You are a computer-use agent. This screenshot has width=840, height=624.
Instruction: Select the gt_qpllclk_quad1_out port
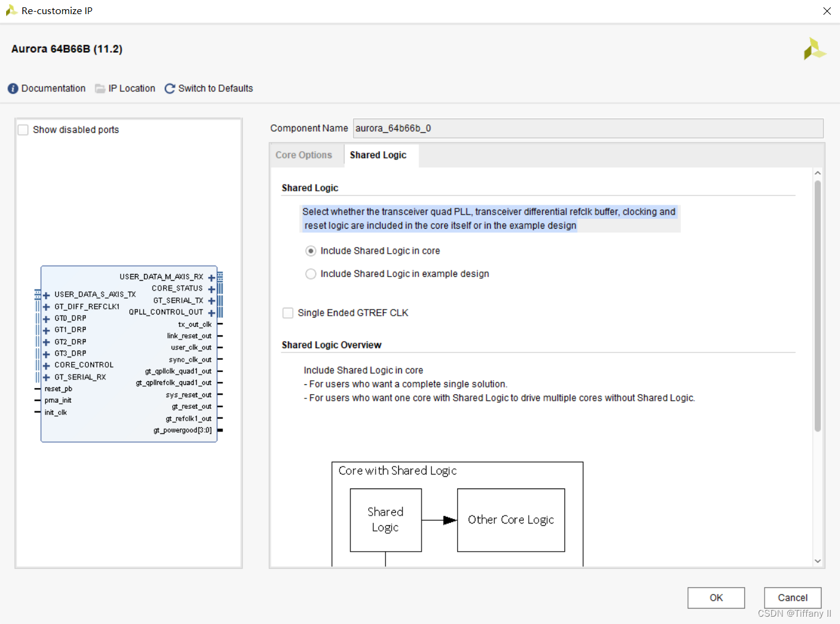pyautogui.click(x=178, y=371)
